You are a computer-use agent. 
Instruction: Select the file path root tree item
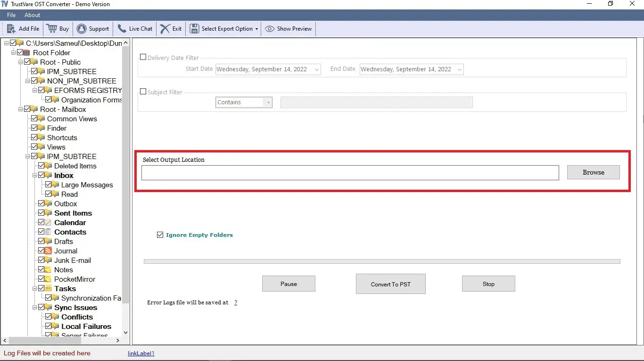74,43
